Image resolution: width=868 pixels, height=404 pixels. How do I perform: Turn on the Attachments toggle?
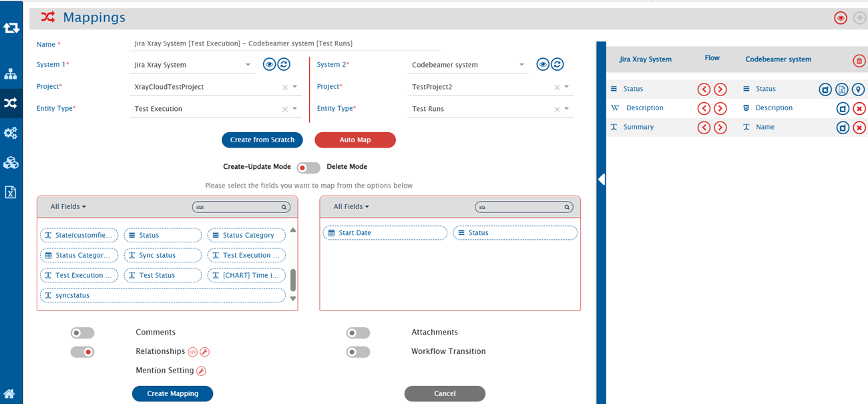[358, 333]
